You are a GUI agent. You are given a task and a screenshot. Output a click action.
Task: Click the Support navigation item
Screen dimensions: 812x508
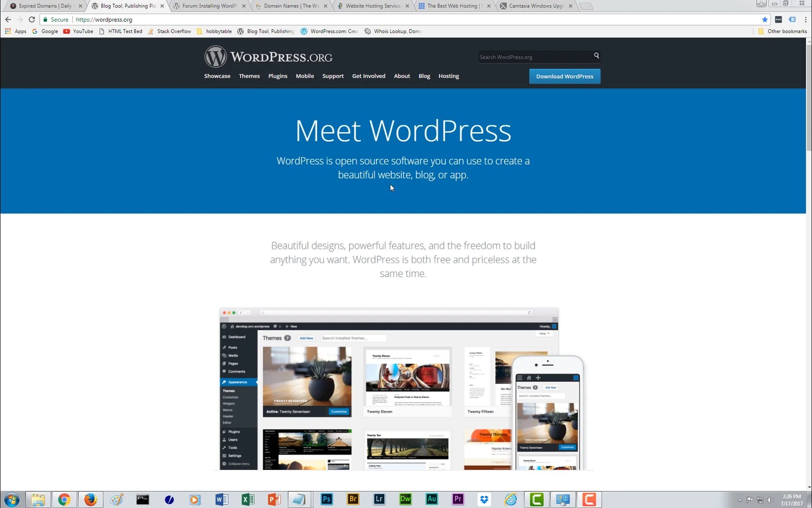(x=333, y=75)
